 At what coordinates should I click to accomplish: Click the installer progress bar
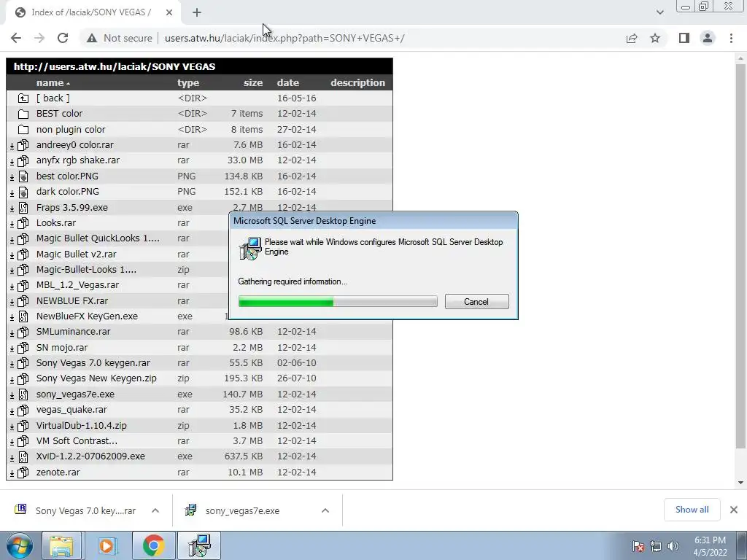338,301
